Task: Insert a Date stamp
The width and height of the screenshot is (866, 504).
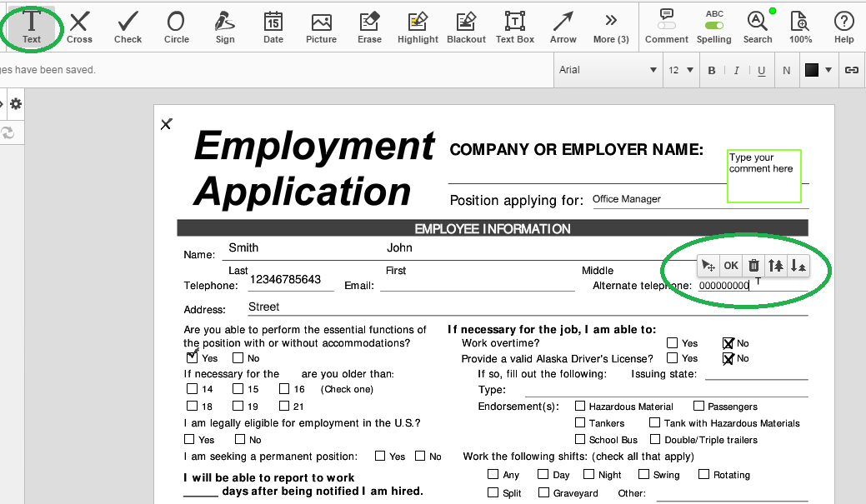Action: [x=273, y=27]
